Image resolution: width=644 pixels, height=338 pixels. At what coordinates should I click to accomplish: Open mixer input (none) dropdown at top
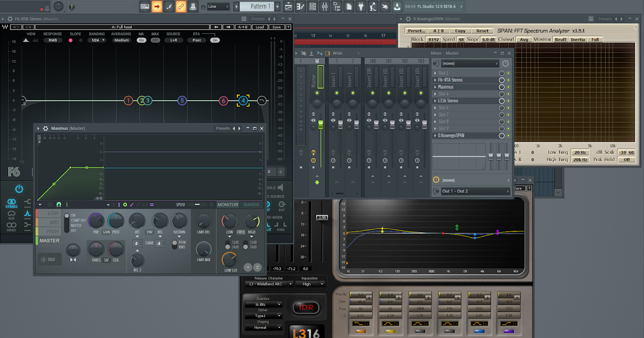point(471,63)
